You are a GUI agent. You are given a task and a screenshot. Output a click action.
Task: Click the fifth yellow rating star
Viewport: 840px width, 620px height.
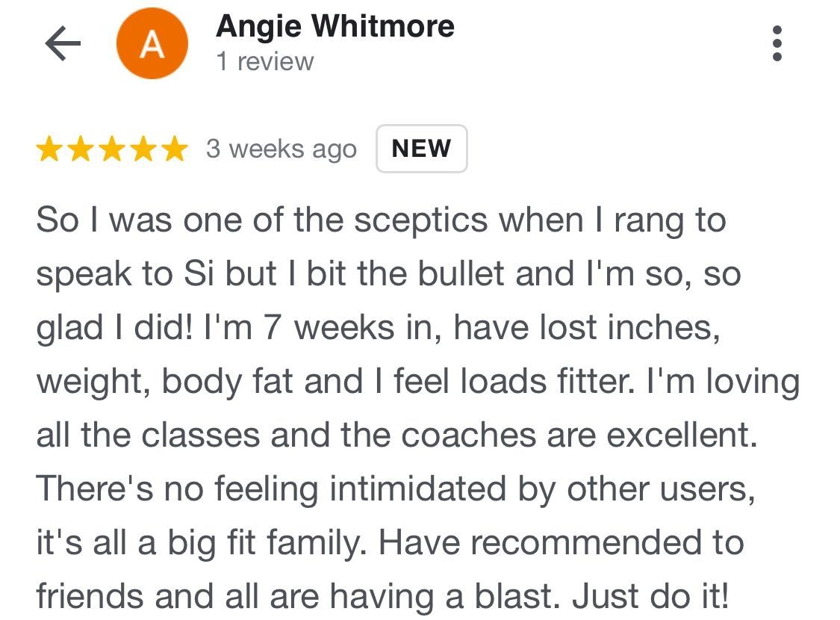175,149
